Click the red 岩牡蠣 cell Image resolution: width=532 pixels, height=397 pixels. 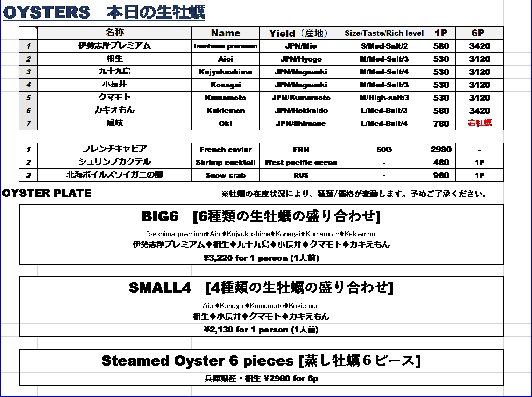480,123
